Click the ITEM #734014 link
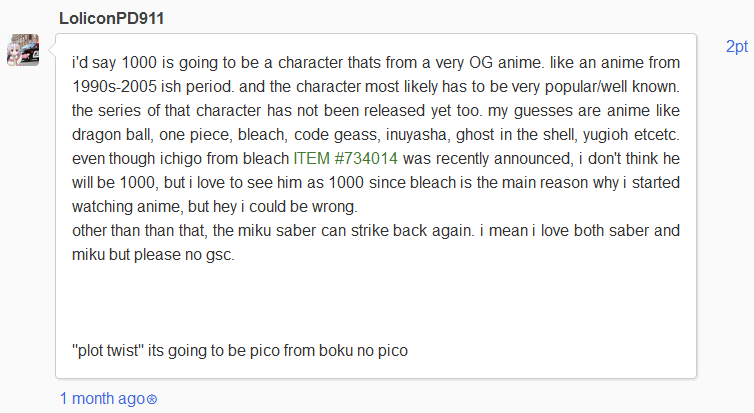Screen dimensions: 754x413 click(x=345, y=158)
